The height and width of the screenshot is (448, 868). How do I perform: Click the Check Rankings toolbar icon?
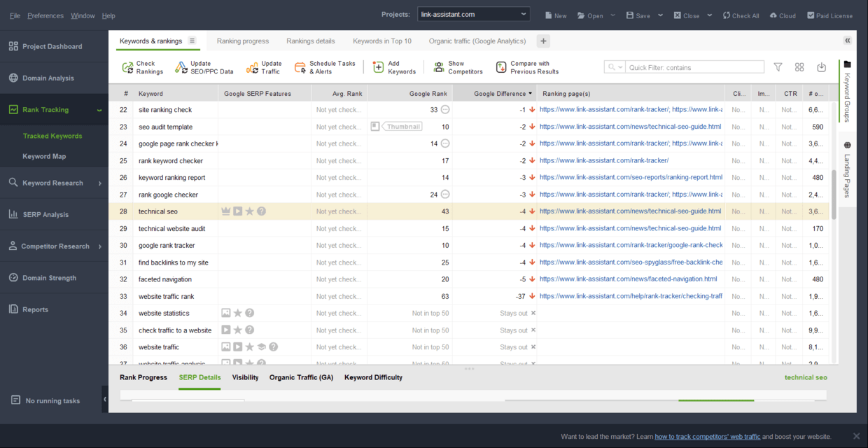[127, 67]
